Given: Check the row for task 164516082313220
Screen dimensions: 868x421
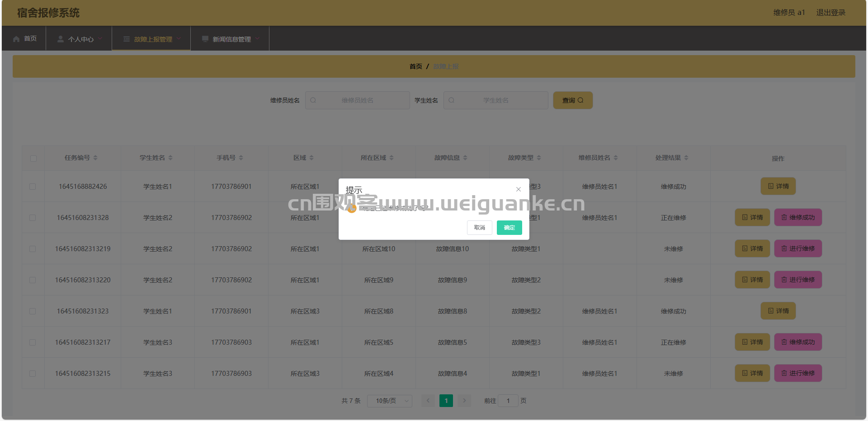Looking at the screenshot, I should (x=33, y=280).
